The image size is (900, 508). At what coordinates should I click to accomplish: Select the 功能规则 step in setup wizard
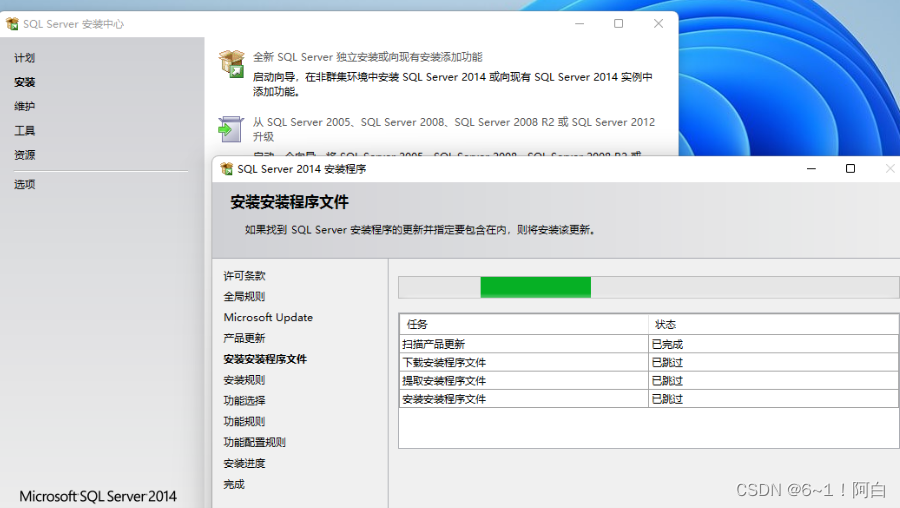coord(245,421)
